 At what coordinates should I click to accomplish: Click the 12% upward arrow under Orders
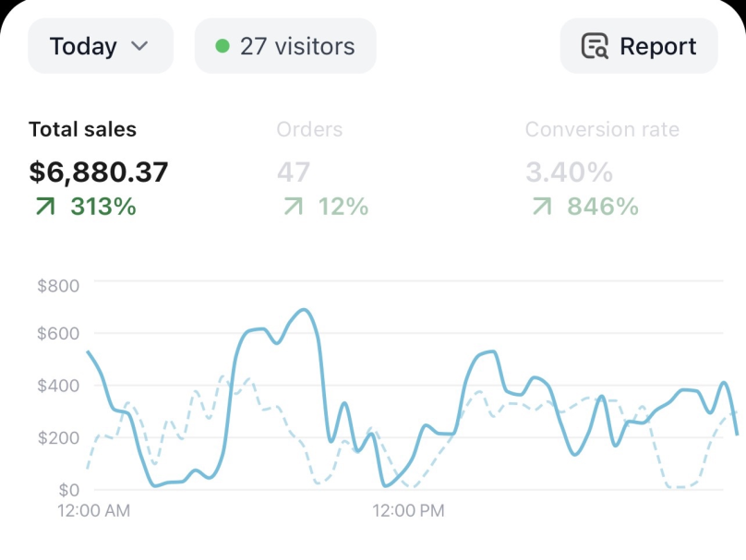(x=294, y=207)
